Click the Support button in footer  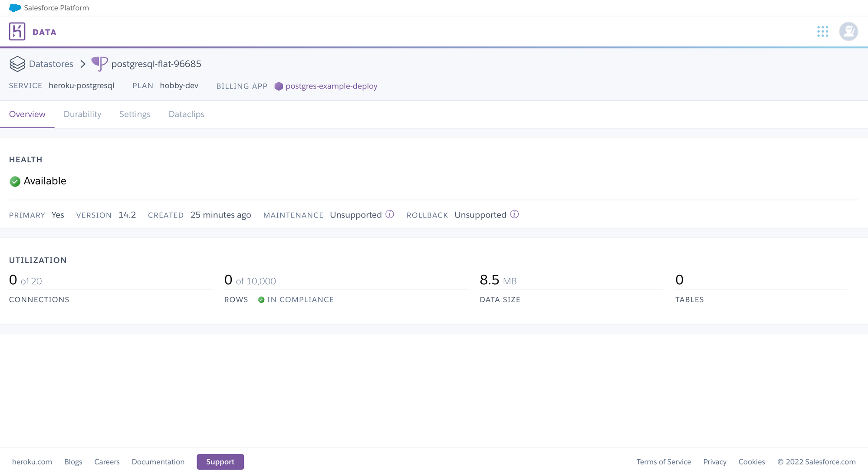point(220,462)
